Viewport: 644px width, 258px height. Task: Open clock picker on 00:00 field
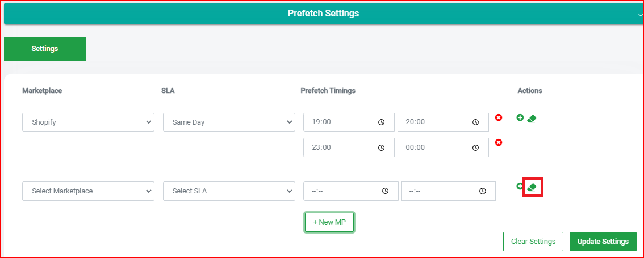475,147
